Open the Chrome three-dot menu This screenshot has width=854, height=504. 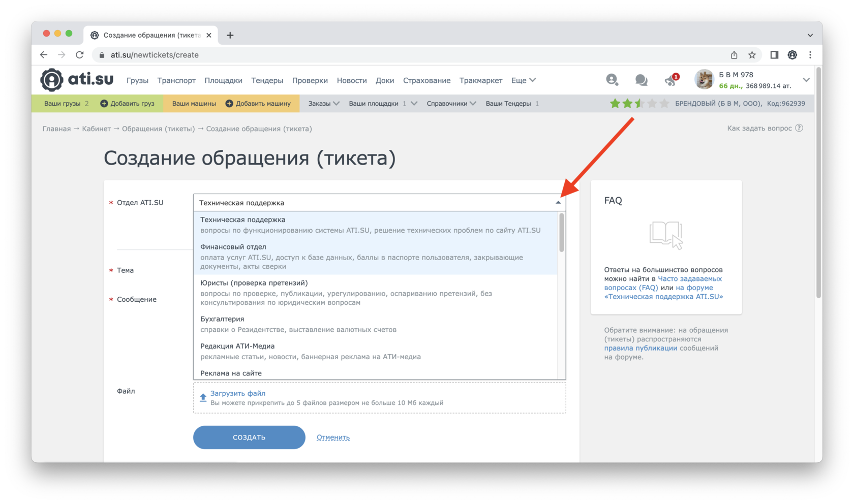(x=810, y=55)
